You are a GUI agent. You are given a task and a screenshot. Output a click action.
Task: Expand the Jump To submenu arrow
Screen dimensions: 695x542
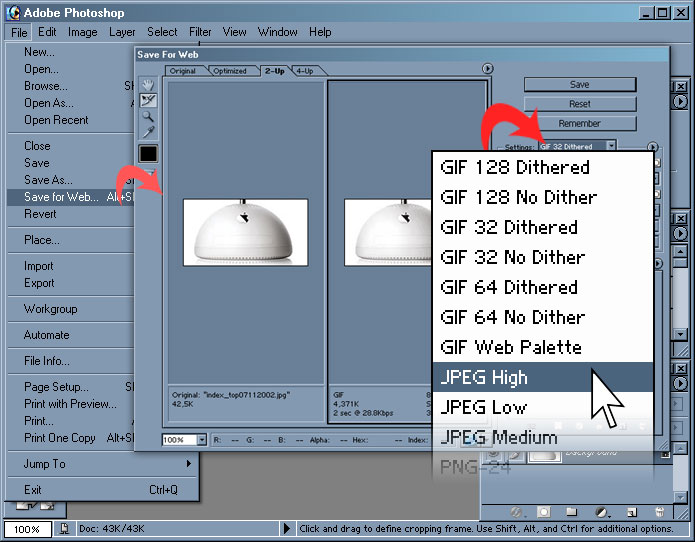click(x=189, y=464)
